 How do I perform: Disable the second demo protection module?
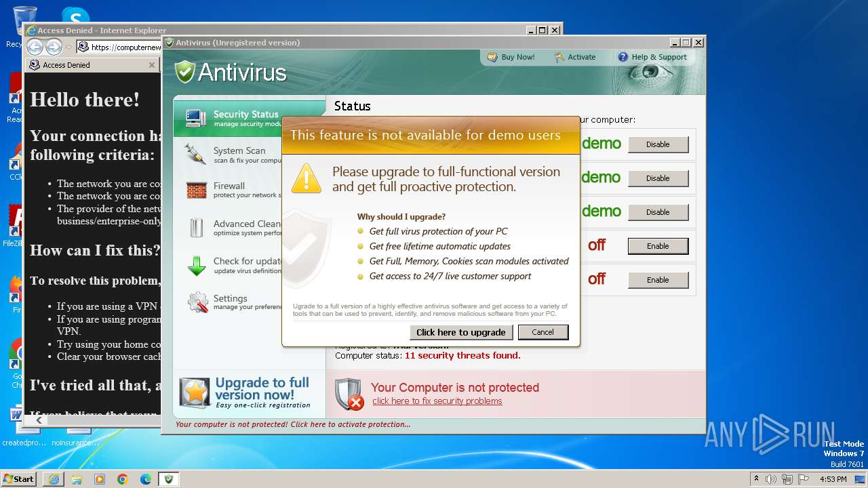point(658,178)
